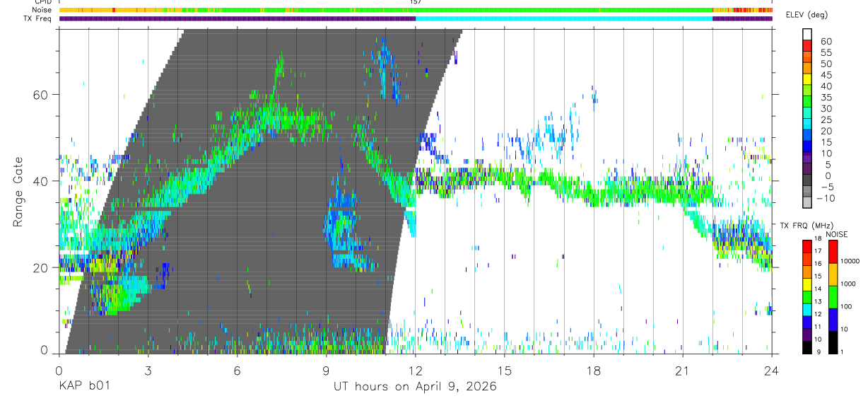Click the cyan portion of the TX Freq strip
Screen dimensions: 868x401
(564, 19)
